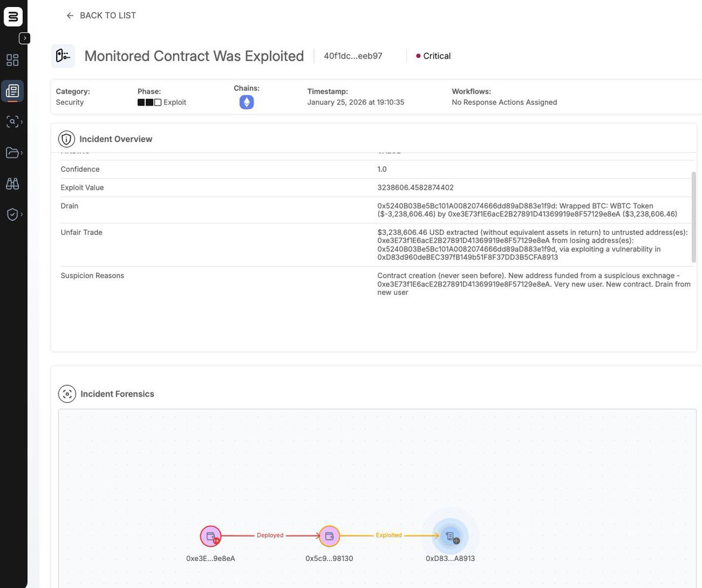702x588 pixels.
Task: Open the scan search icon in the sidebar
Action: tap(12, 122)
